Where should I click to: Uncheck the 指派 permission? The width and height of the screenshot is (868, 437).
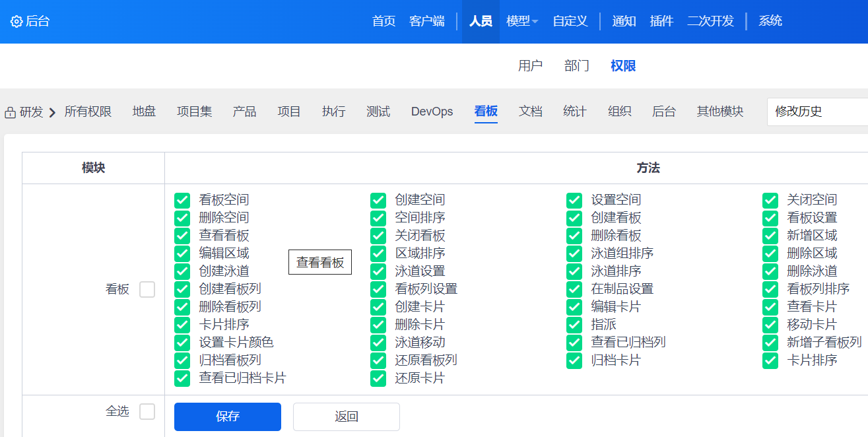click(x=574, y=325)
